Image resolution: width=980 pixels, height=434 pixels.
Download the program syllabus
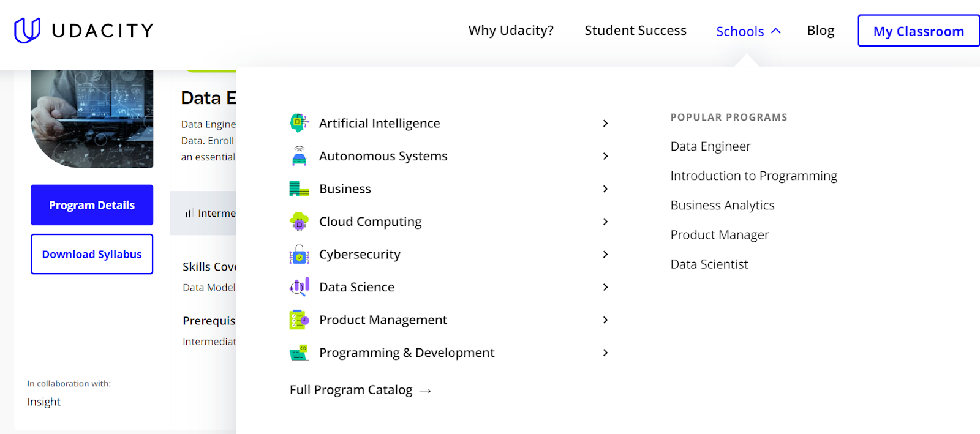92,254
